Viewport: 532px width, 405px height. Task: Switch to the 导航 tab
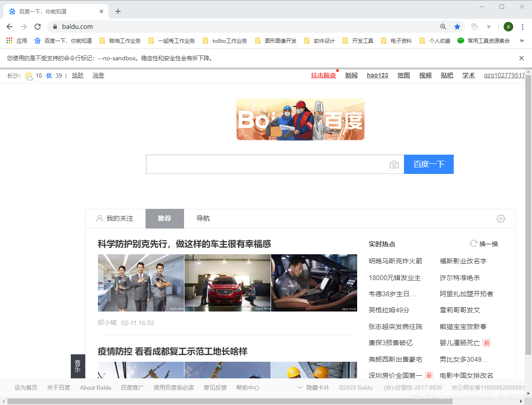[x=203, y=218]
